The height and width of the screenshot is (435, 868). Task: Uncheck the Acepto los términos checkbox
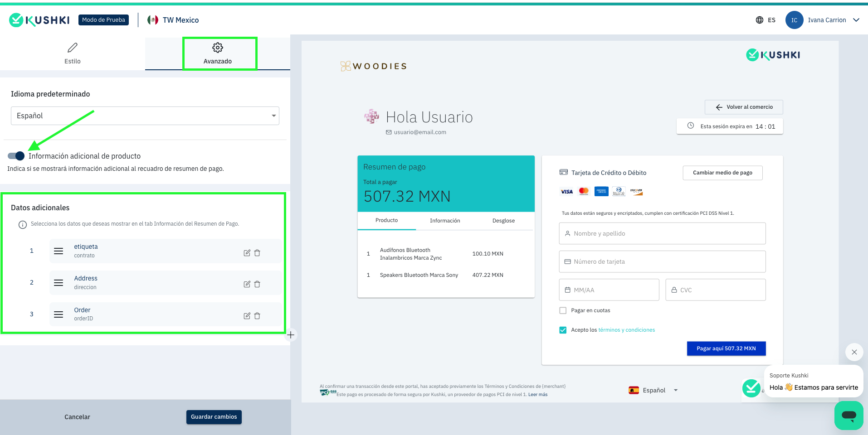(x=563, y=330)
